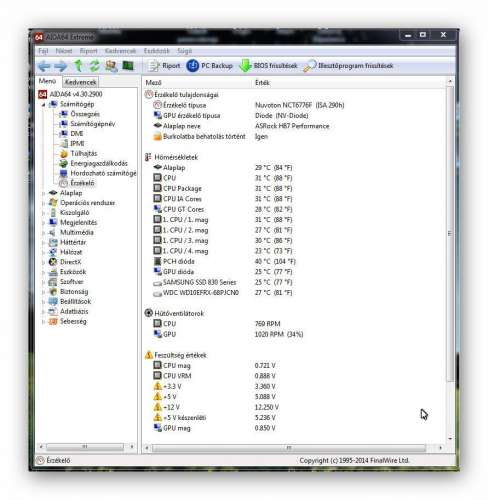Open the Fájl menu

pyautogui.click(x=43, y=51)
